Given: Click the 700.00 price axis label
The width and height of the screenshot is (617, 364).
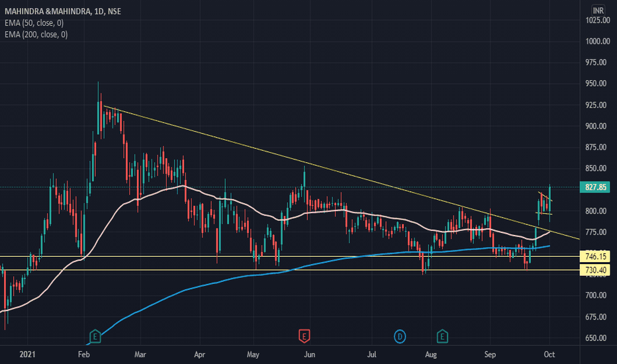Looking at the screenshot, I should click(x=597, y=295).
